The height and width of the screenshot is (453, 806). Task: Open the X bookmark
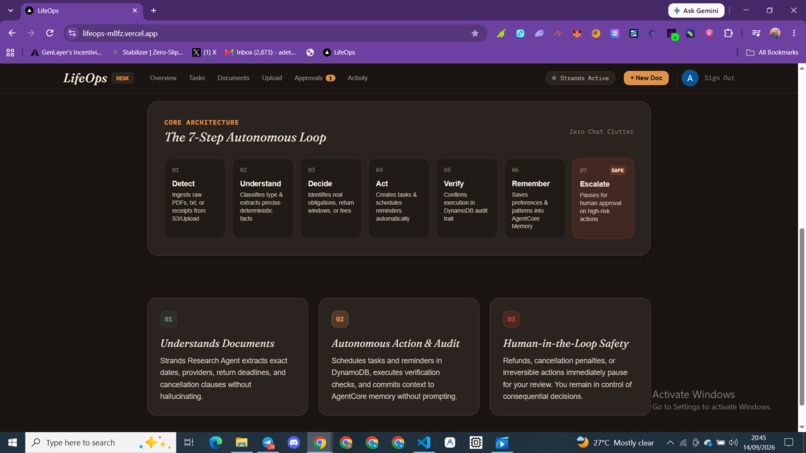[x=204, y=52]
